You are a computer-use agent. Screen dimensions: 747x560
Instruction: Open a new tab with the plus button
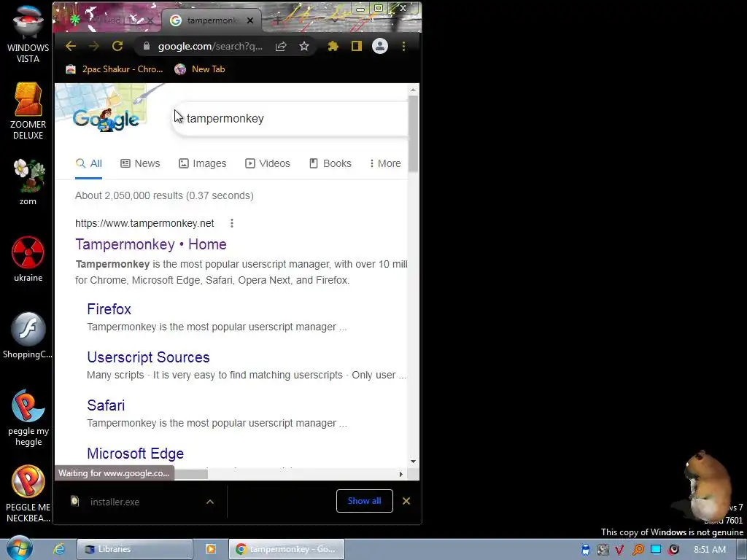(x=277, y=20)
